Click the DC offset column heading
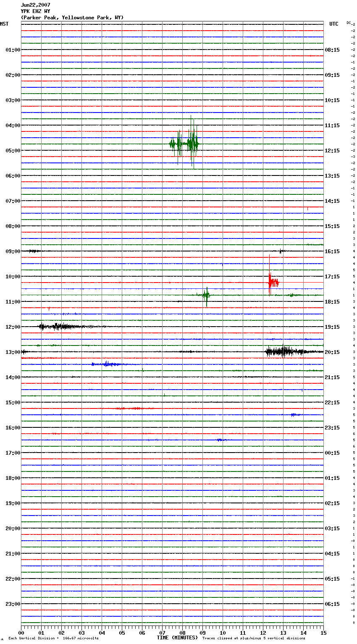 point(349,23)
